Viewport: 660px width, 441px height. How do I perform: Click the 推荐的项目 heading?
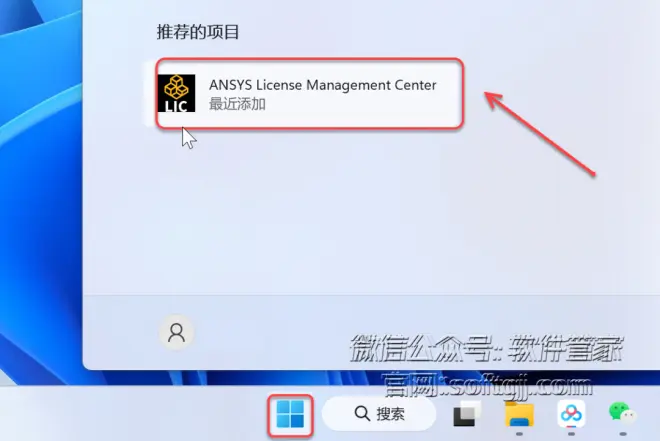[198, 32]
